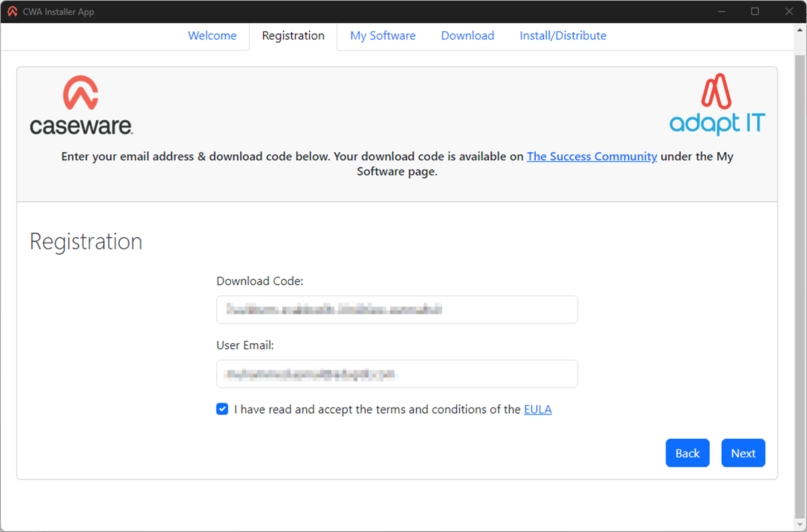Minimize the CWA Installer window
The height and width of the screenshot is (532, 807).
tap(721, 11)
